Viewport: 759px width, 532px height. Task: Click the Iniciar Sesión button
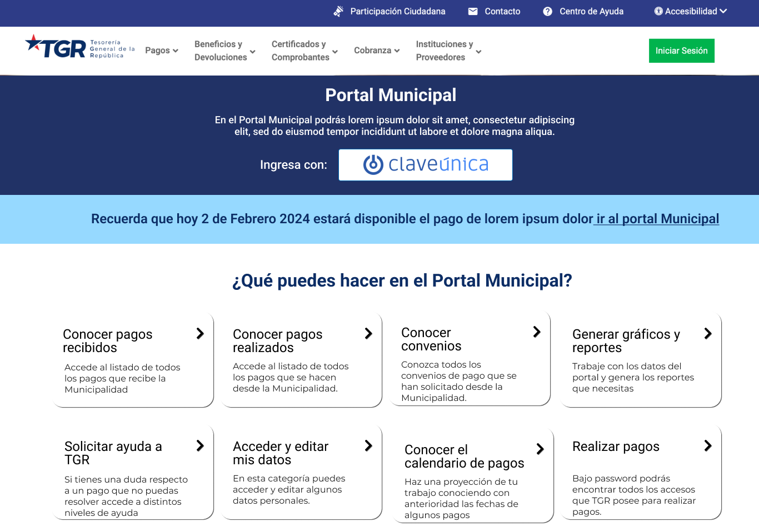click(682, 51)
